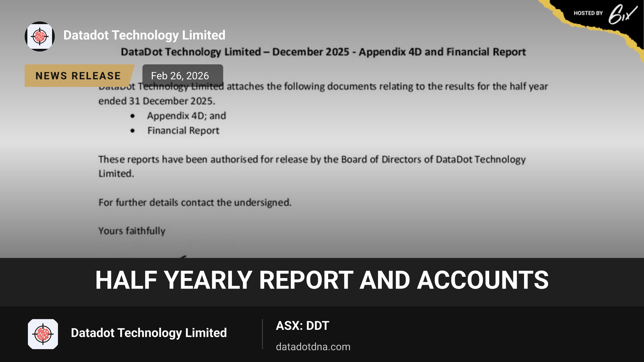Click the footer Datadot Technology Limited name
This screenshot has width=644, height=362.
[149, 333]
